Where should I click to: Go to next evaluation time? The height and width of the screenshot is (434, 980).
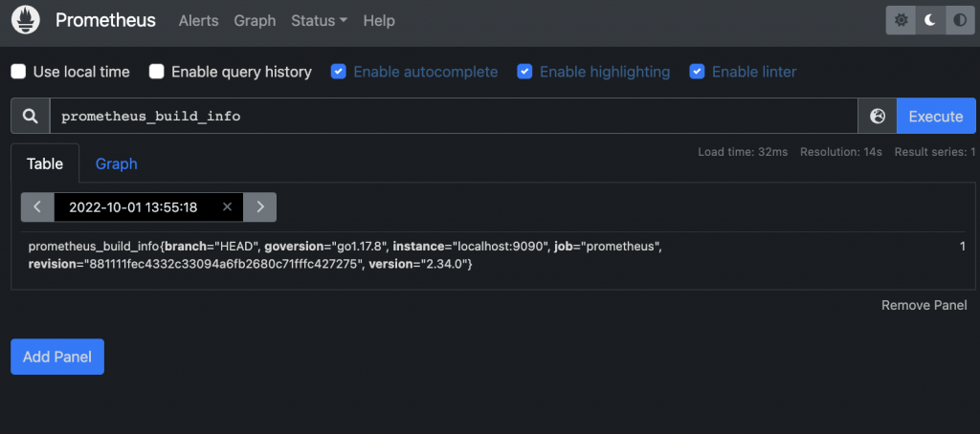point(259,206)
